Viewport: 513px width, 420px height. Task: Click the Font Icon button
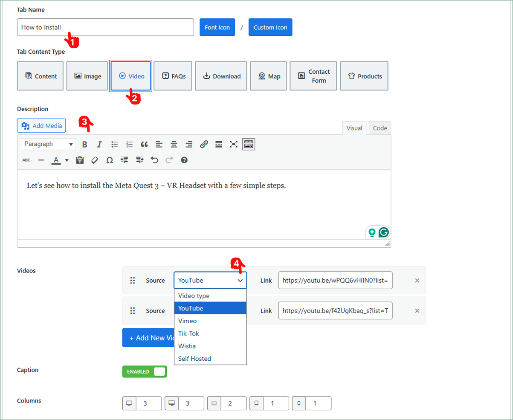pyautogui.click(x=217, y=27)
